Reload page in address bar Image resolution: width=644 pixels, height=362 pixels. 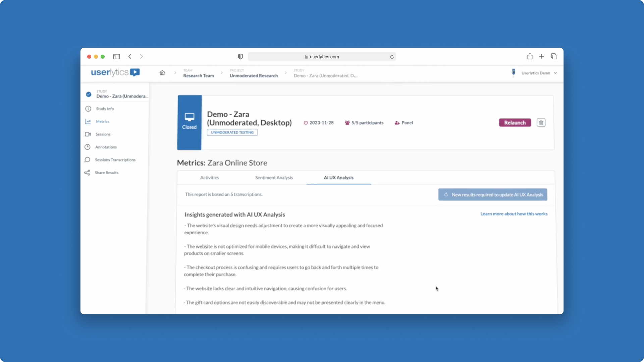click(391, 57)
